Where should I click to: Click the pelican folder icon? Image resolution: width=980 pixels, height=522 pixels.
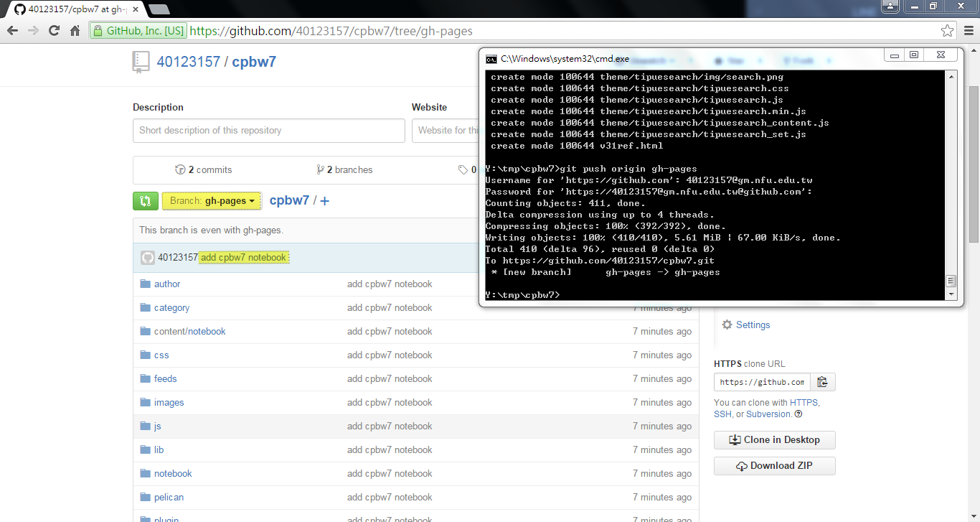click(x=146, y=498)
